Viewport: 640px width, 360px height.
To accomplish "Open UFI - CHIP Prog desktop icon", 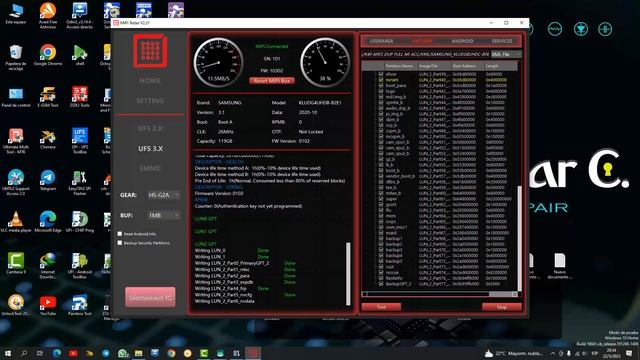I will [80, 222].
